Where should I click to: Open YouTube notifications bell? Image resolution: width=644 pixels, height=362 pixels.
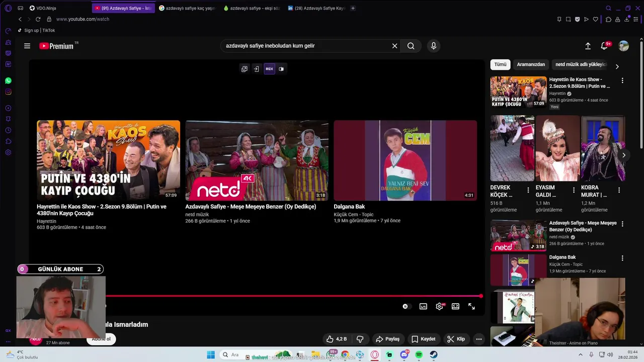tap(605, 46)
